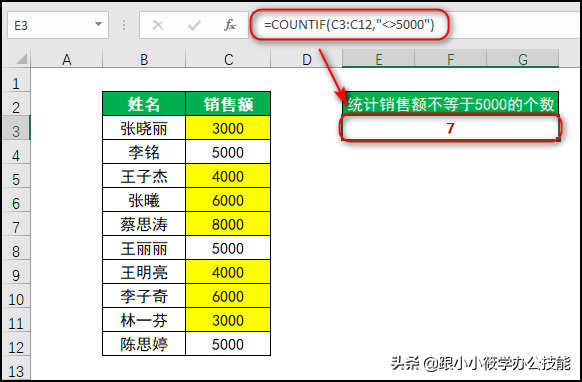Select column B header
The height and width of the screenshot is (382, 582).
tap(144, 59)
